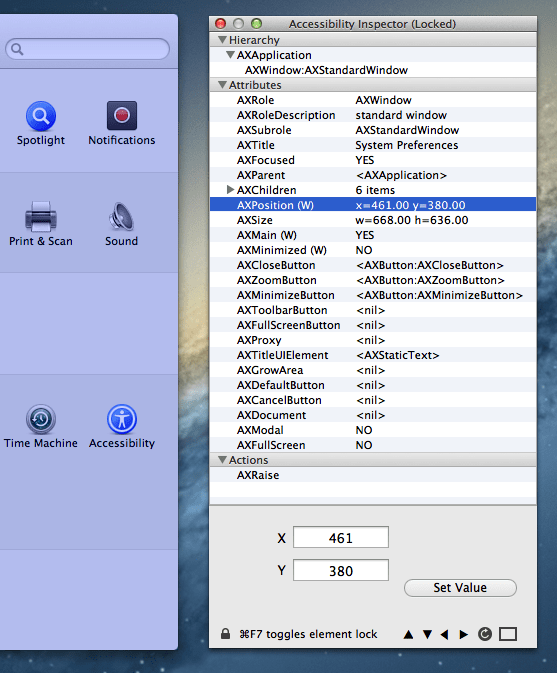Collapse the Attributes section

pyautogui.click(x=222, y=85)
